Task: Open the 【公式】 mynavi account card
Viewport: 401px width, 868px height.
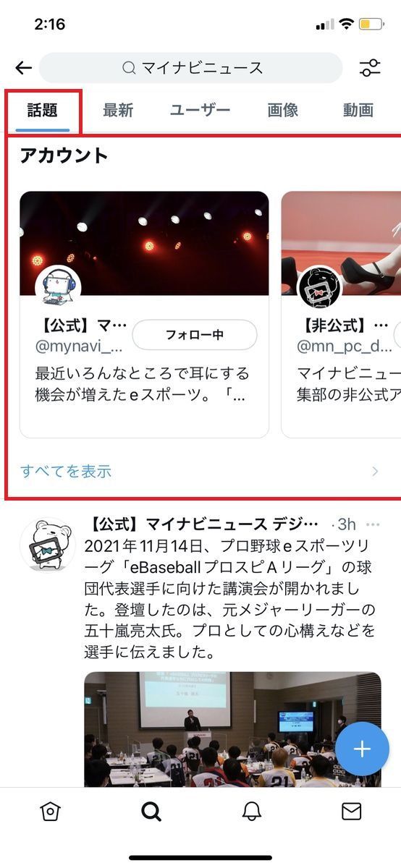Action: 144,315
